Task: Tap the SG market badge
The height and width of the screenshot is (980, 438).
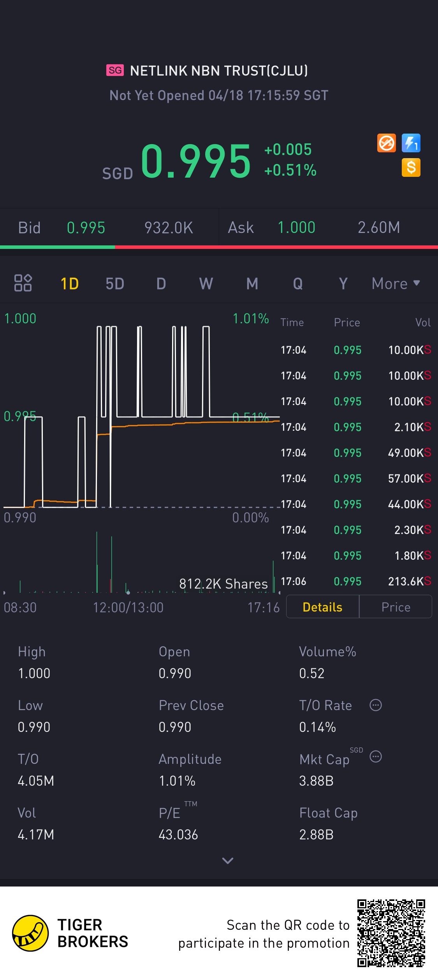Action: 115,70
